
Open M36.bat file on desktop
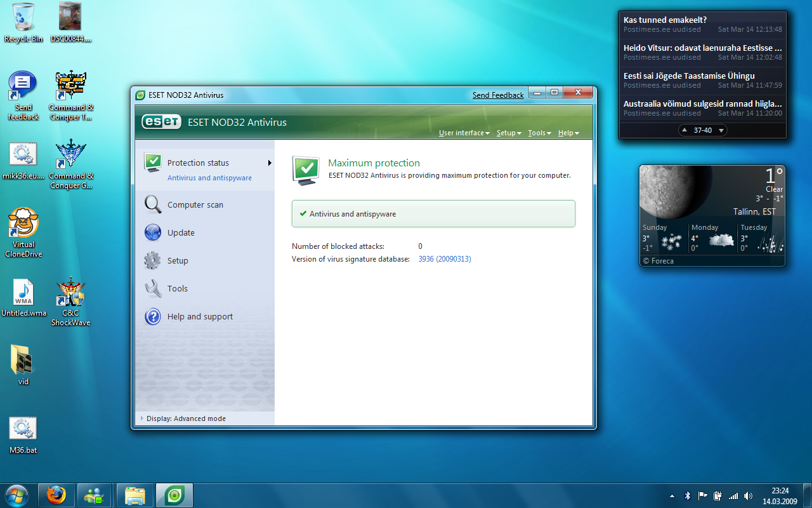[x=23, y=435]
